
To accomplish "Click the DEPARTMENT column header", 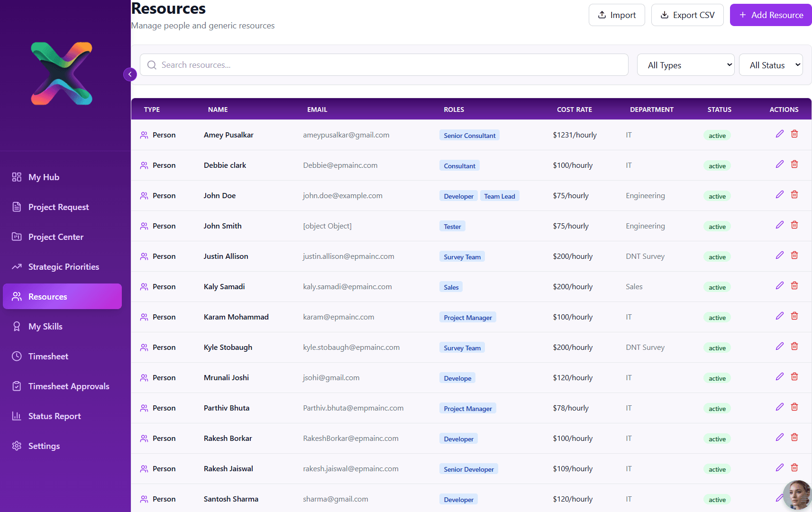I will coord(652,110).
